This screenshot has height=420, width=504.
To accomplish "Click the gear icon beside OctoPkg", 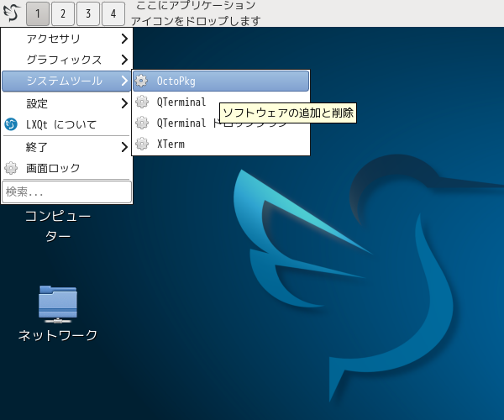I will tap(141, 81).
